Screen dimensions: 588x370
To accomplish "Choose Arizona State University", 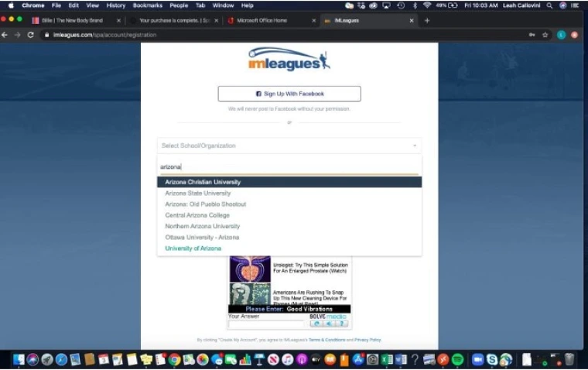I will point(289,194).
